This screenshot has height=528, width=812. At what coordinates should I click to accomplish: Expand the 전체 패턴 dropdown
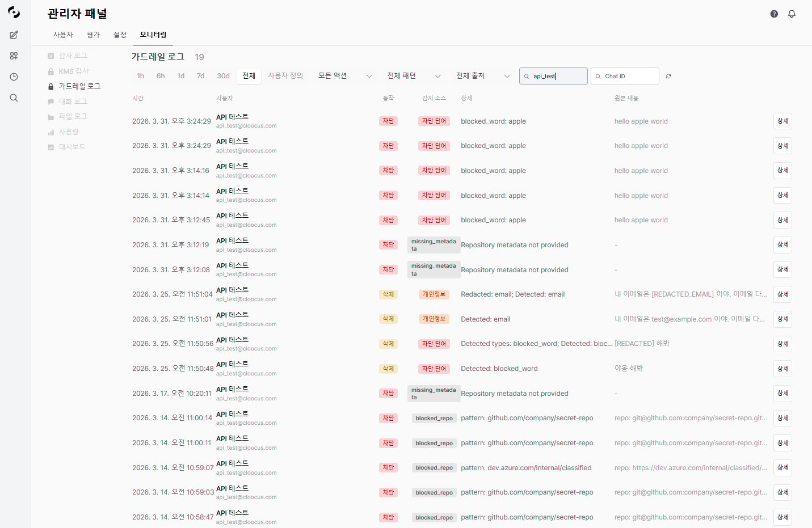414,76
